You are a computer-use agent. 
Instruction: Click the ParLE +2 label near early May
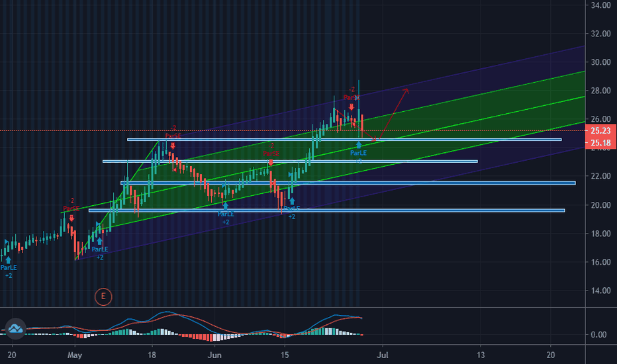click(99, 253)
